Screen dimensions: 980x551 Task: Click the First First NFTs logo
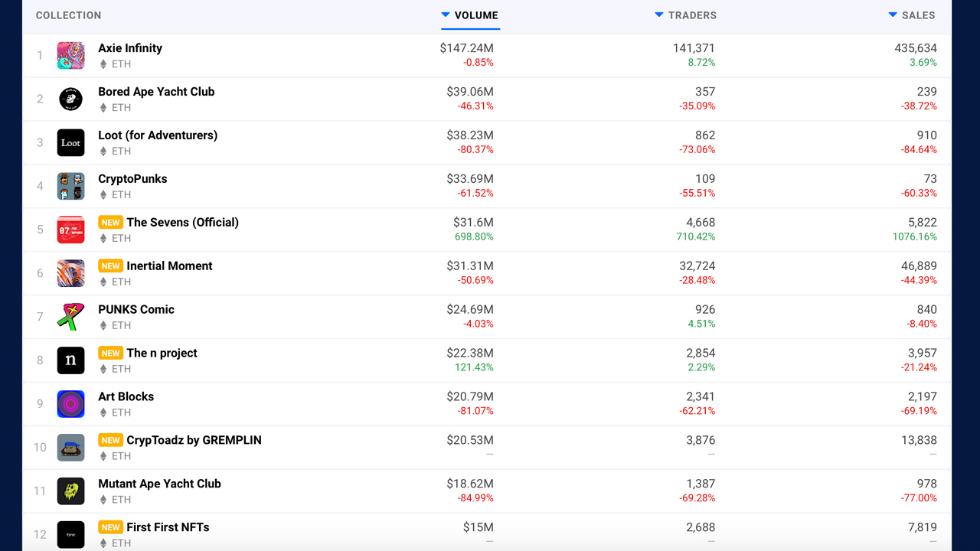coord(70,536)
